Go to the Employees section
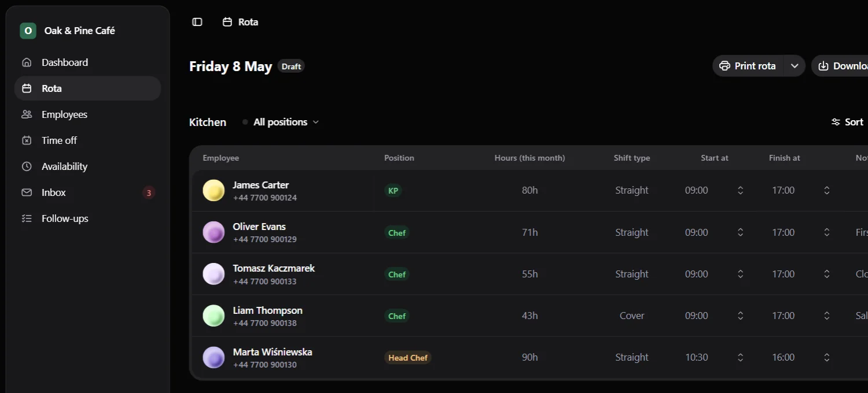The height and width of the screenshot is (393, 868). [x=87, y=114]
